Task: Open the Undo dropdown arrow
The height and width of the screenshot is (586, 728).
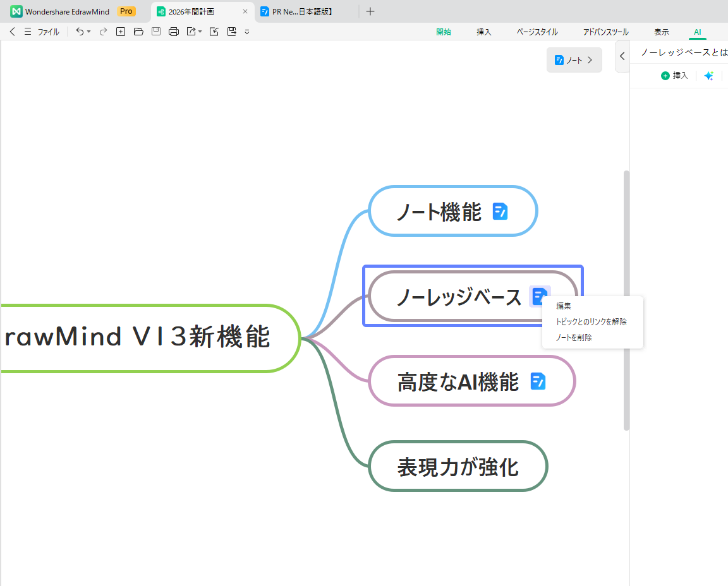Action: point(88,32)
